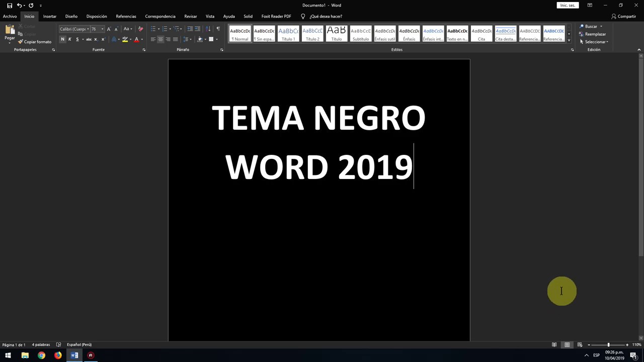Toggle center alignment
The width and height of the screenshot is (644, 362).
[x=160, y=39]
